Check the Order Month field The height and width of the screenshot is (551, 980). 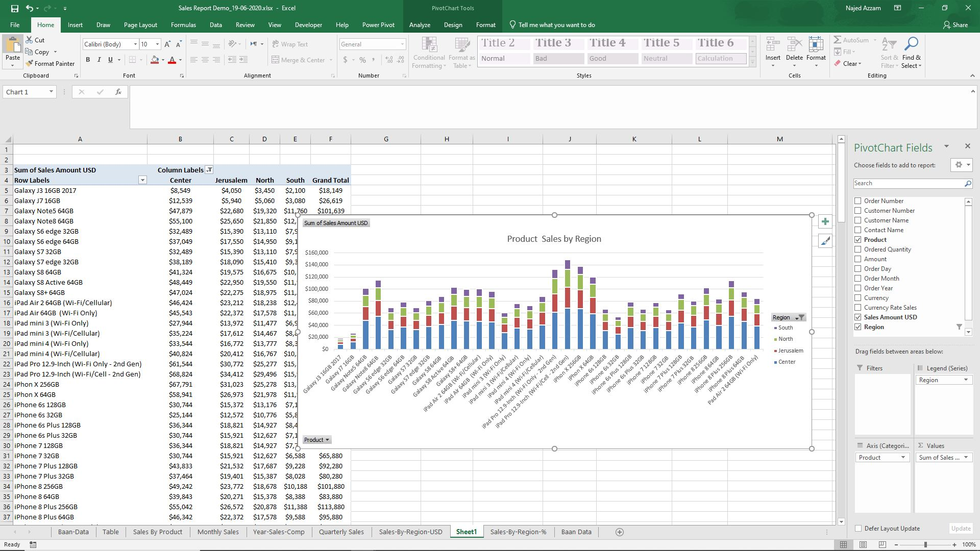(858, 279)
